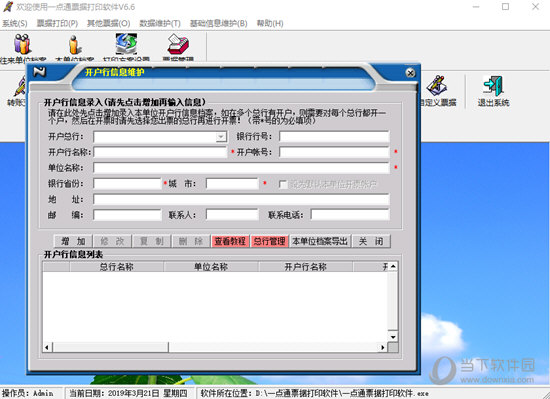
Task: Click 当前日期 2019年3月21日 in status bar
Action: [x=128, y=393]
